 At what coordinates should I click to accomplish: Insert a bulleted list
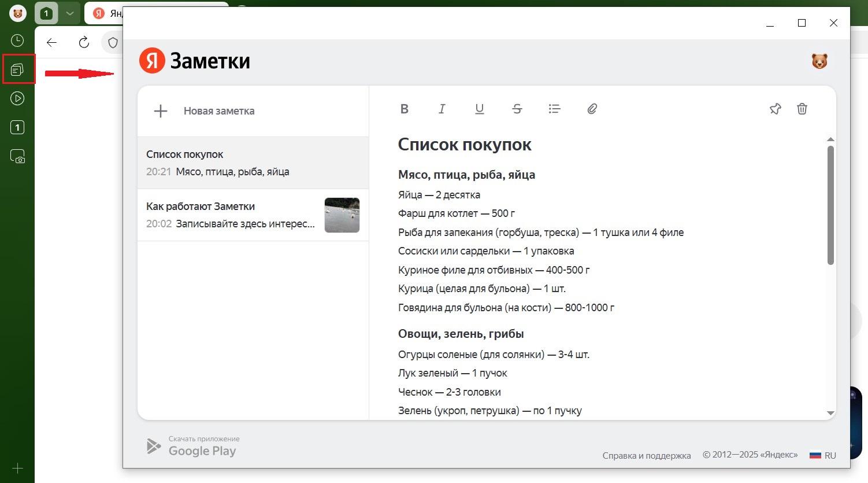[555, 109]
